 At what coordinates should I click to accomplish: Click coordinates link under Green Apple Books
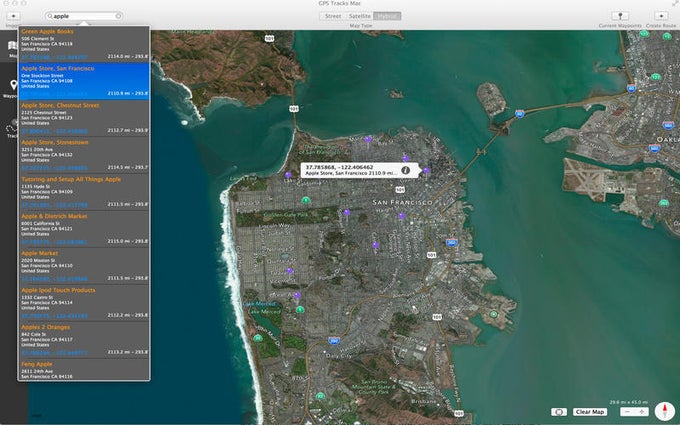[x=54, y=57]
